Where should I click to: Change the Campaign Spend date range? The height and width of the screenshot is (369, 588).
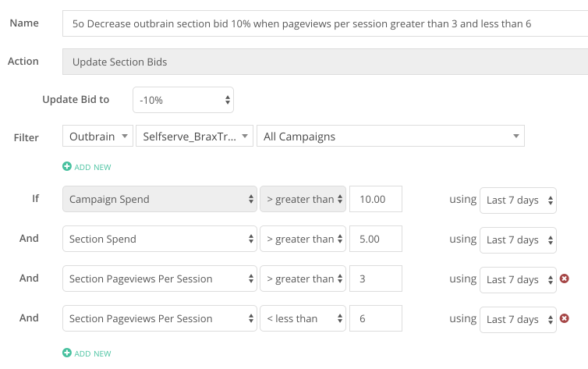tap(518, 200)
